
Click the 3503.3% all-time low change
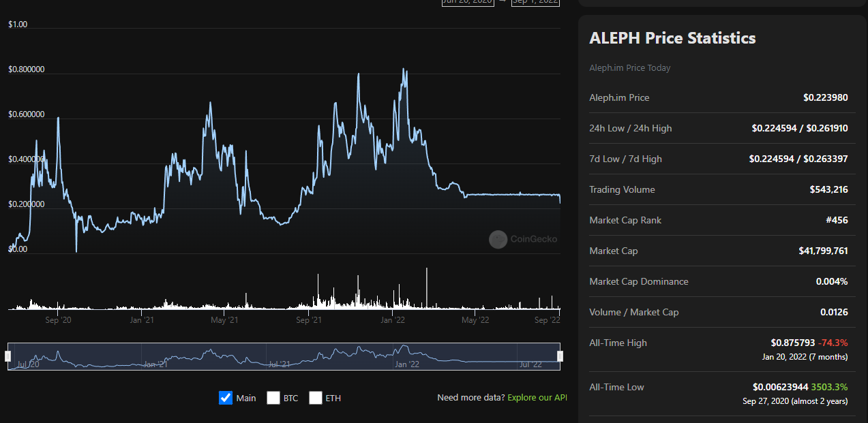(830, 387)
